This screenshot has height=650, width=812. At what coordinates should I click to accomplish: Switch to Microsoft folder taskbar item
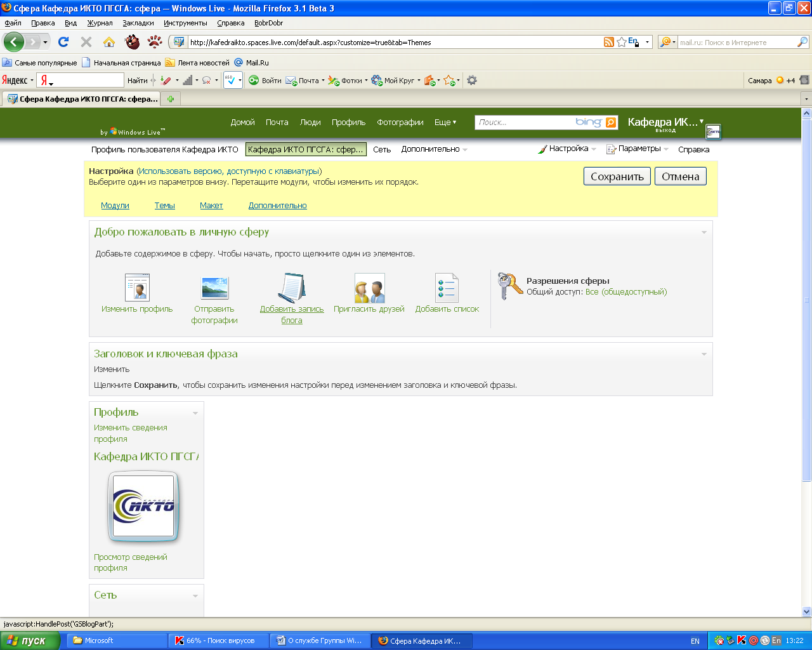117,640
